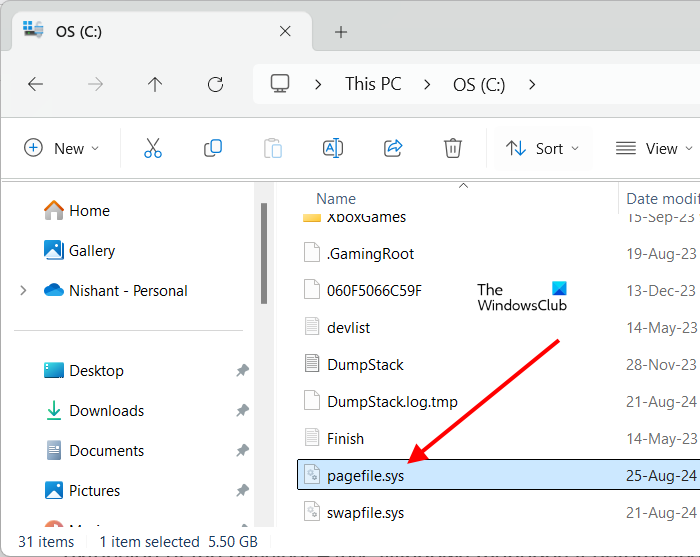Screen dimensions: 700x557
Task: Click the Share icon in toolbar
Action: tap(393, 148)
